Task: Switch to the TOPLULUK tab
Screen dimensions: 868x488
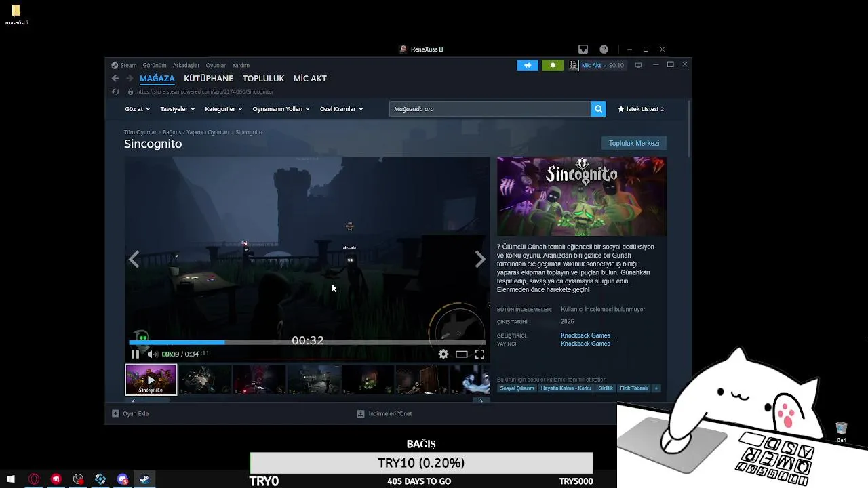Action: 263,79
